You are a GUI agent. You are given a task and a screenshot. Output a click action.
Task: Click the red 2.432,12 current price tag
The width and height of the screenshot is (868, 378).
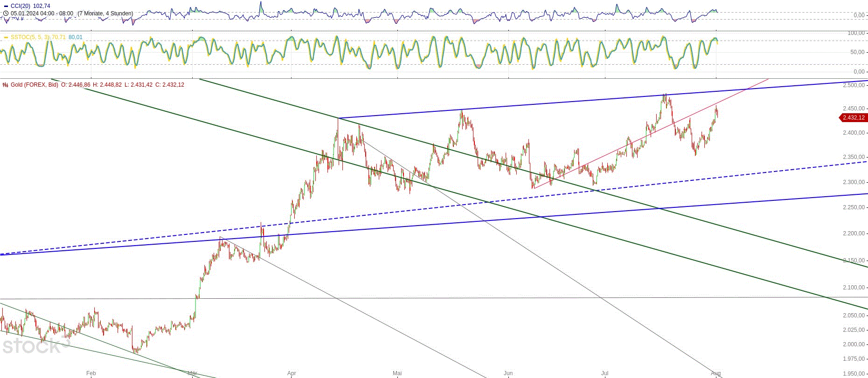pos(853,118)
